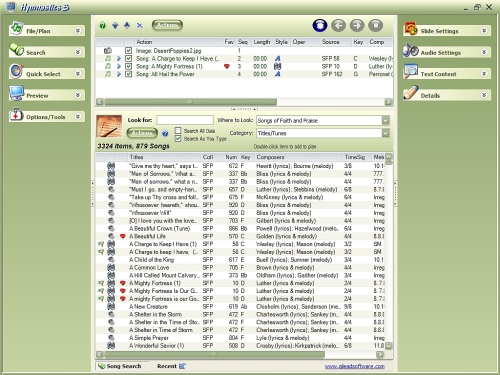
Task: Click inside the Look for text field
Action: coord(185,120)
